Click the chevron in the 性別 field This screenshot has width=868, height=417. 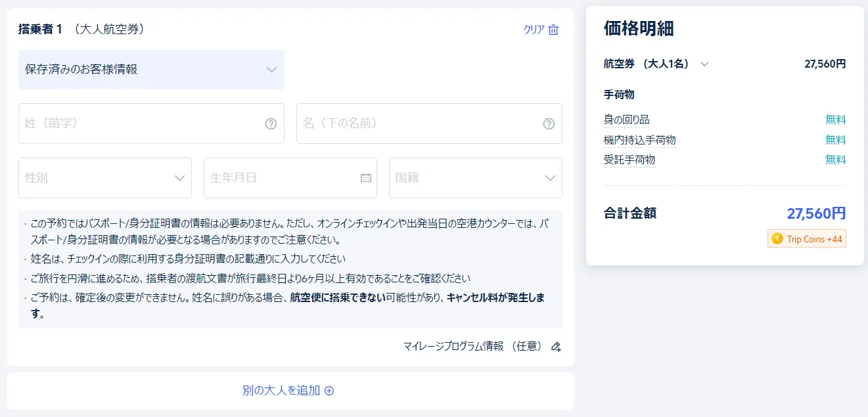180,178
